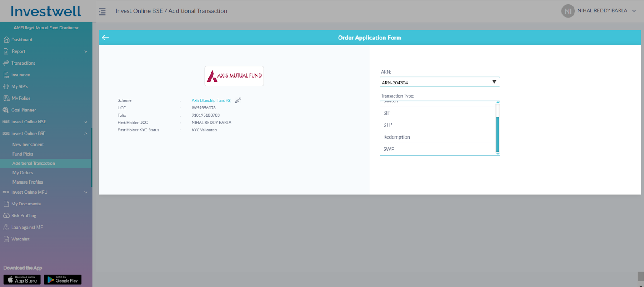644x287 pixels.
Task: Click the My SIP's icon
Action: coord(6,86)
